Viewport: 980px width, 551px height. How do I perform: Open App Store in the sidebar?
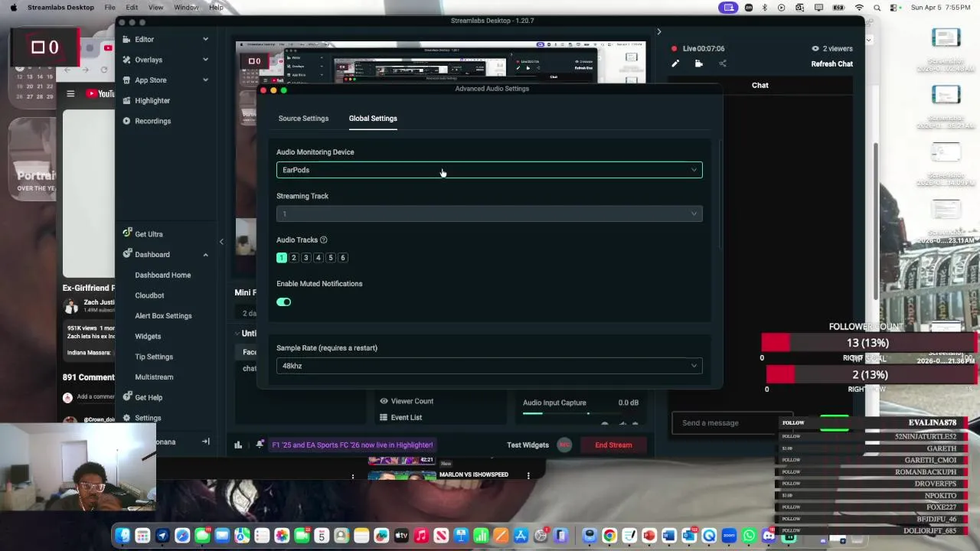click(150, 80)
